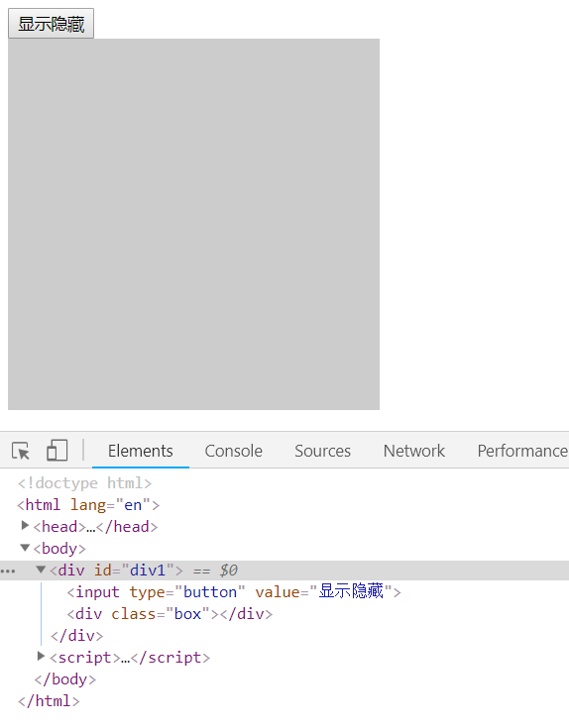Screen dimensions: 569x728
Task: Click the gray box on the page
Action: pos(193,224)
